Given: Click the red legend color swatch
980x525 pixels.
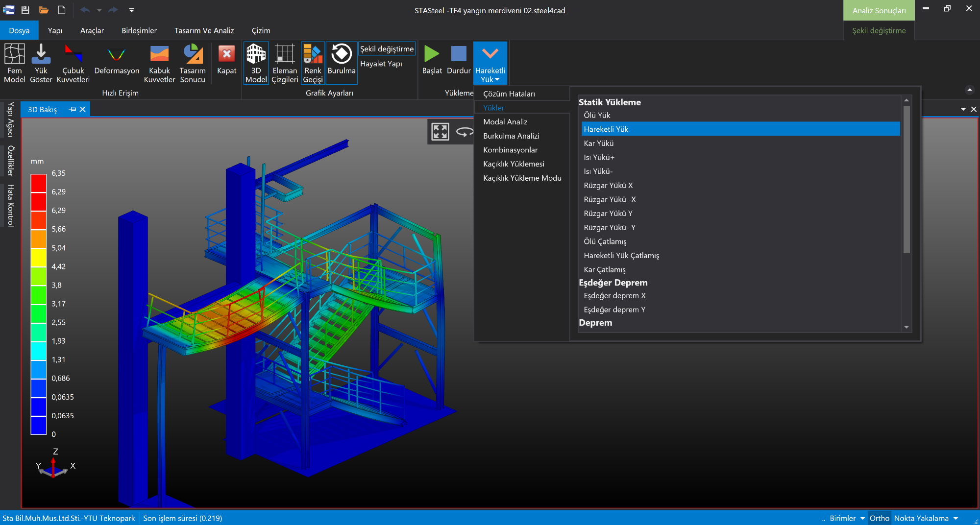Looking at the screenshot, I should (x=39, y=183).
